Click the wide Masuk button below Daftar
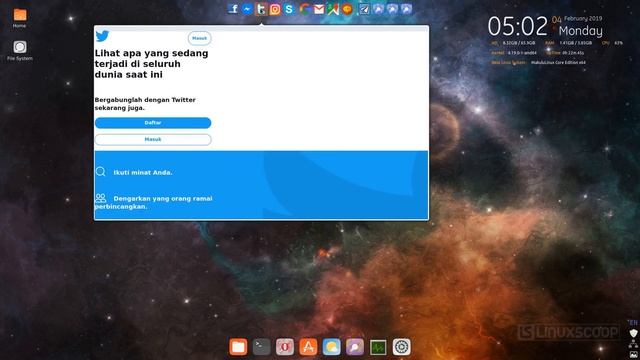640x360 pixels. (153, 140)
